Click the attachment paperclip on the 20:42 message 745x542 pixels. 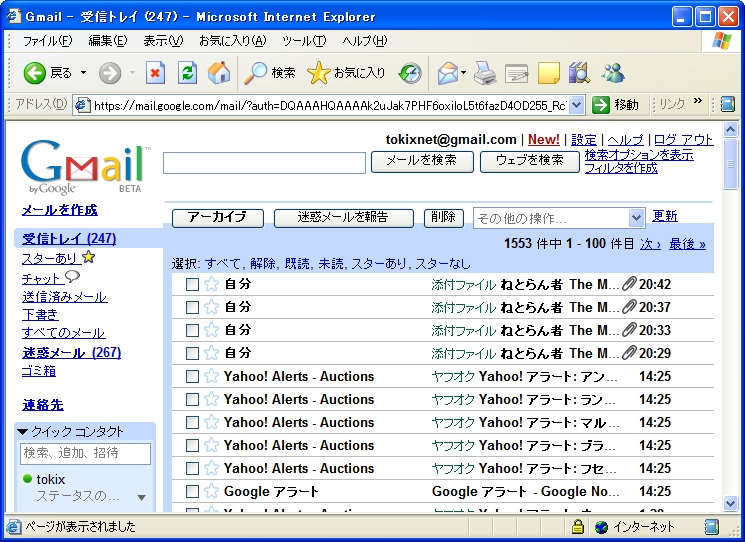tap(629, 284)
